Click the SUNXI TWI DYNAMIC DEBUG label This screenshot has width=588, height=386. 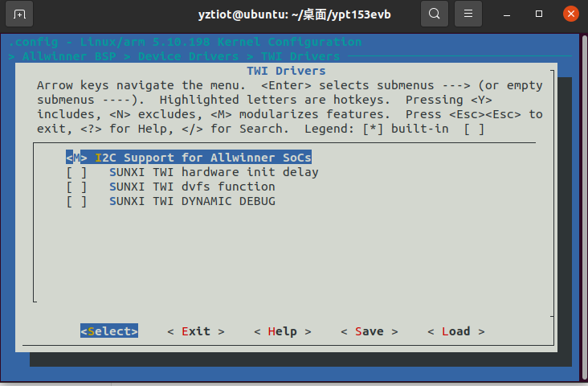click(192, 201)
